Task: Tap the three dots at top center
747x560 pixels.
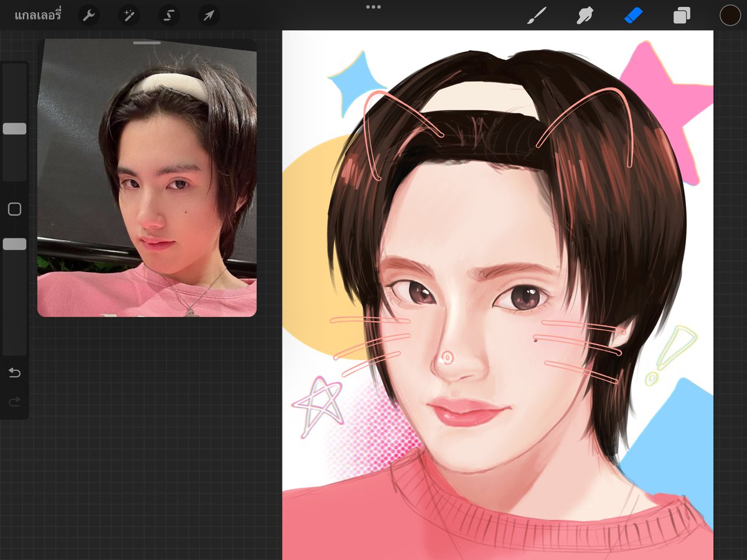Action: pos(374,7)
